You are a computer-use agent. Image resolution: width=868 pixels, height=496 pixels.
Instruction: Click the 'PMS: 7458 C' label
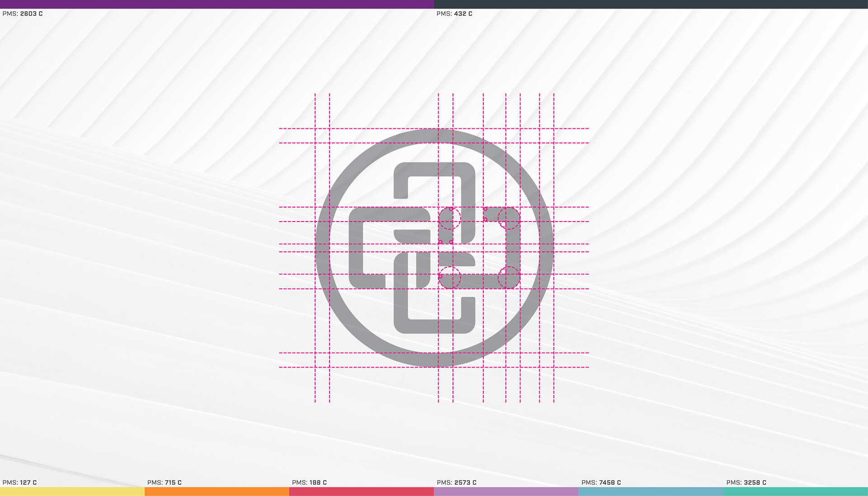click(601, 482)
